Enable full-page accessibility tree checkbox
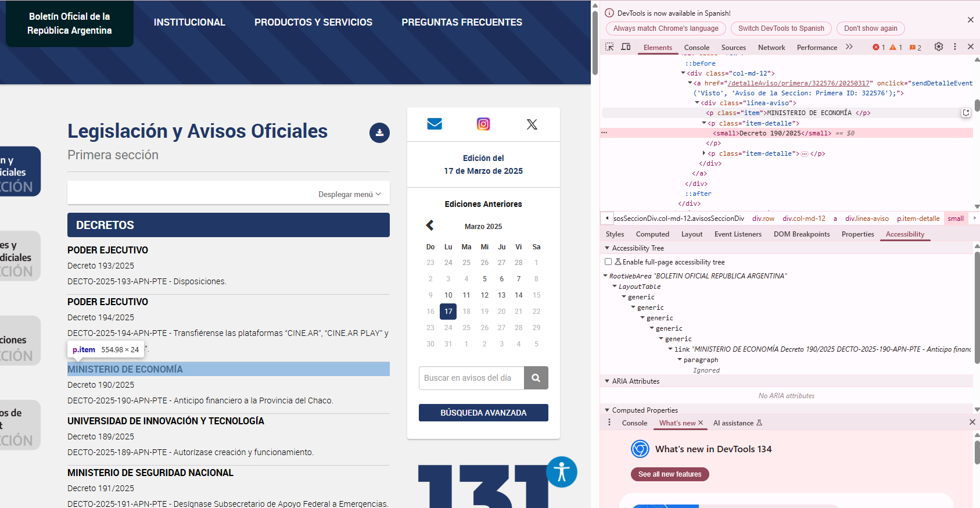The image size is (980, 508). click(608, 262)
